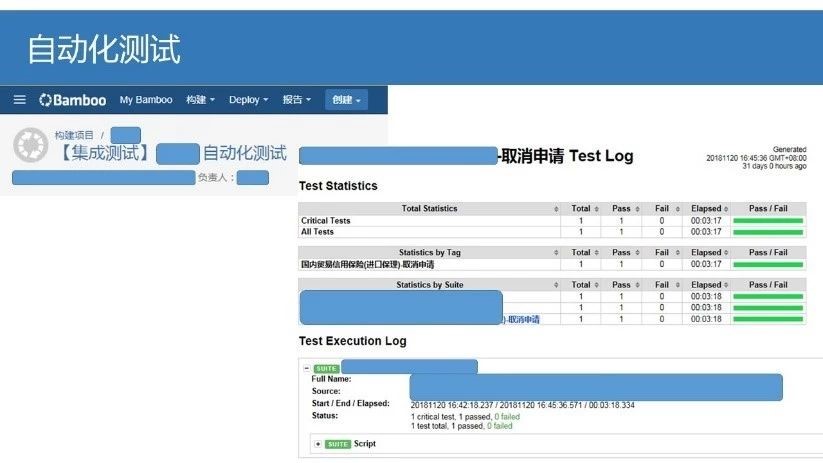Open the Deploy dropdown menu
The width and height of the screenshot is (823, 463).
[248, 100]
